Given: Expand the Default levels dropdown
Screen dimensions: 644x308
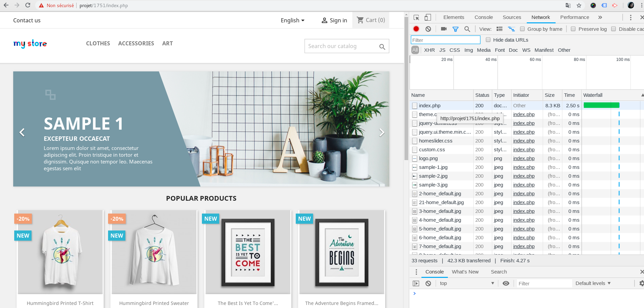Looking at the screenshot, I should tap(593, 283).
